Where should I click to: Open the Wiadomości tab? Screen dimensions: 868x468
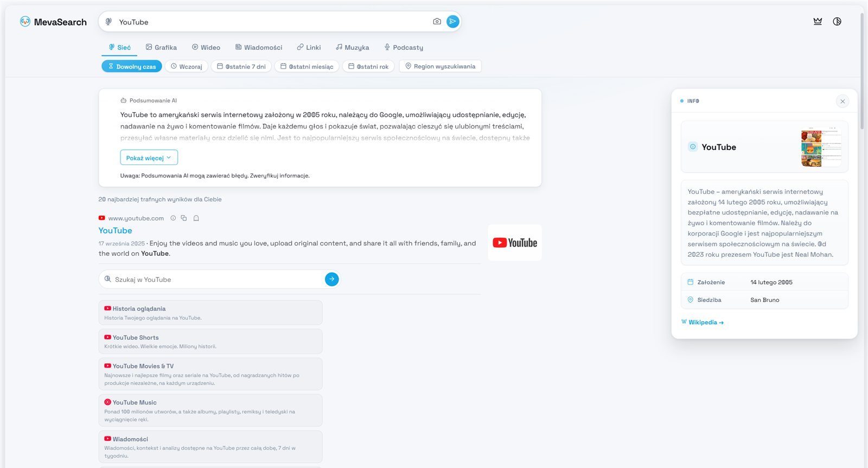(258, 47)
